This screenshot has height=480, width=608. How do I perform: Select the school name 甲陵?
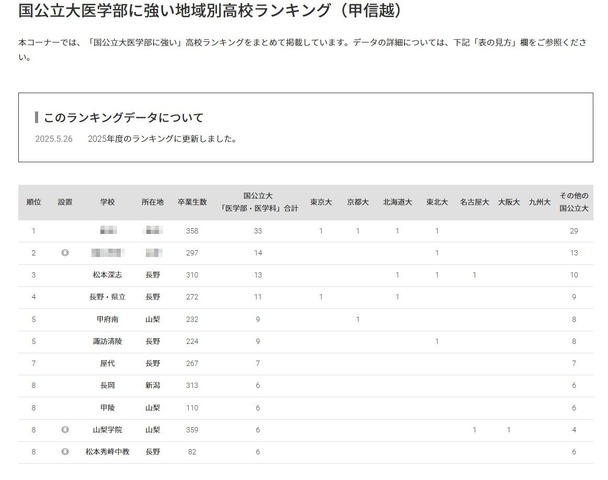point(107,408)
